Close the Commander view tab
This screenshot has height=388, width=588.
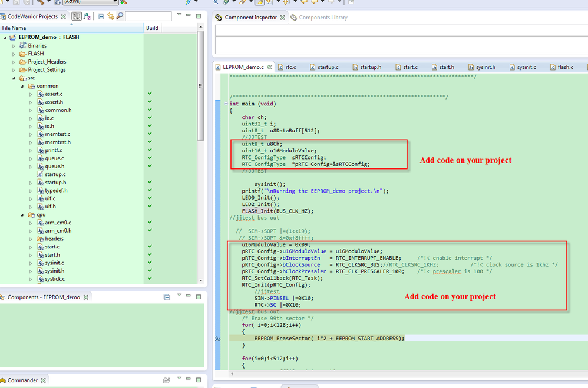click(x=44, y=380)
